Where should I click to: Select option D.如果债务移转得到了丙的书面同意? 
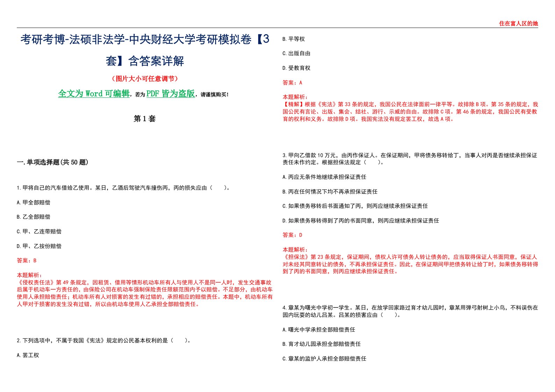[361, 221]
